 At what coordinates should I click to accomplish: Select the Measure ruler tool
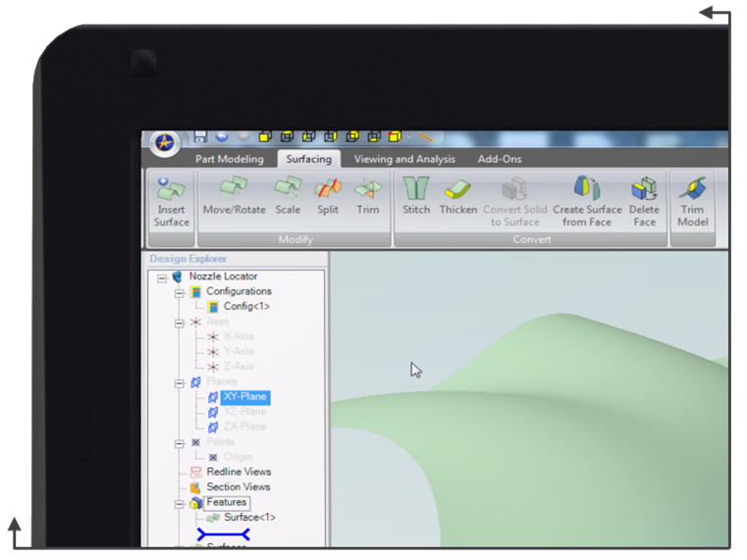tap(425, 137)
